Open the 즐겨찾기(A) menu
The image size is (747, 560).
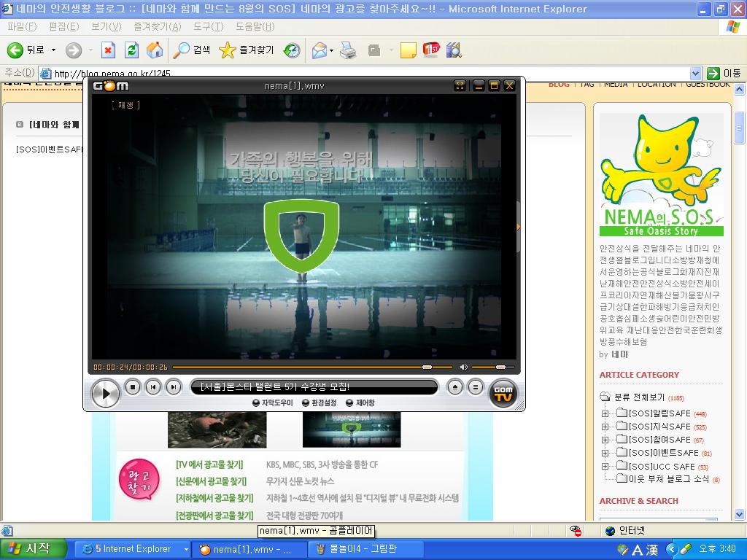[x=158, y=27]
